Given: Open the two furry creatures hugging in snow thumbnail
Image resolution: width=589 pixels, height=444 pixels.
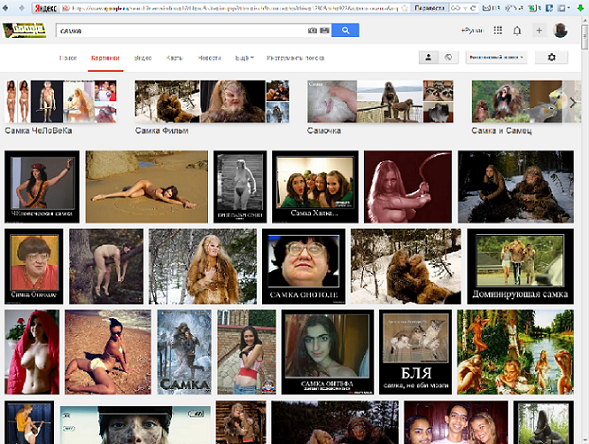Looking at the screenshot, I should click(406, 266).
